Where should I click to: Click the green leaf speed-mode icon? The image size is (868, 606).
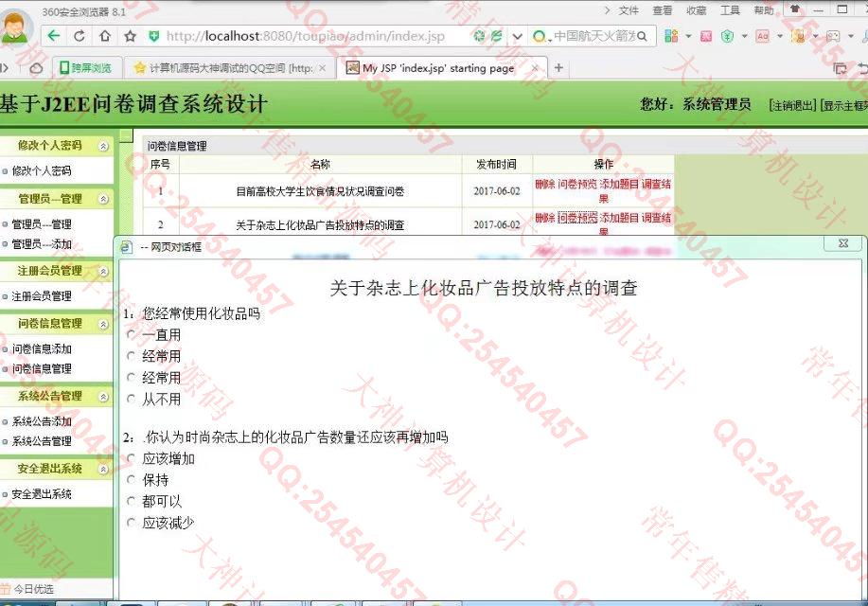pyautogui.click(x=497, y=36)
